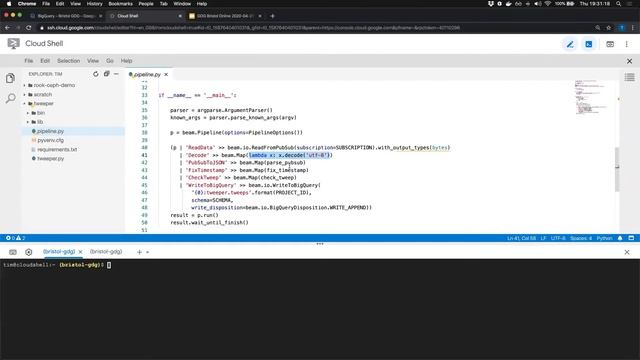Open requirements.txt in the file tree
The height and width of the screenshot is (360, 640).
[57, 149]
